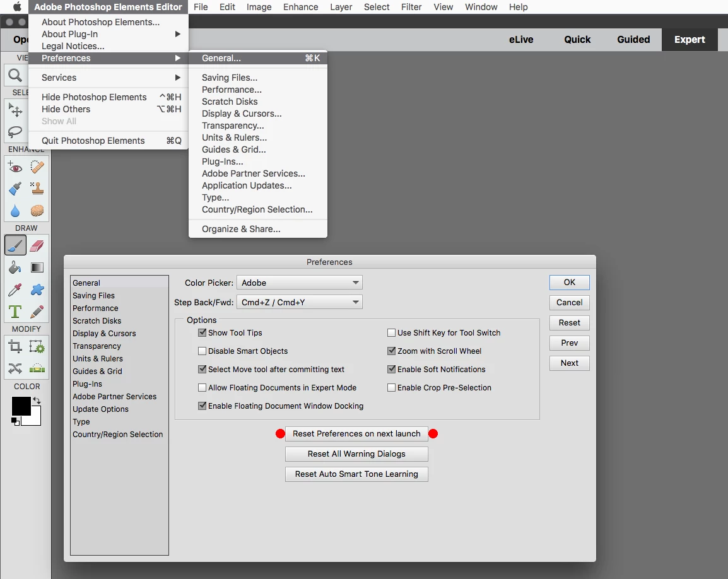The image size is (728, 579).
Task: Cancel the Preferences dialog
Action: pos(569,302)
